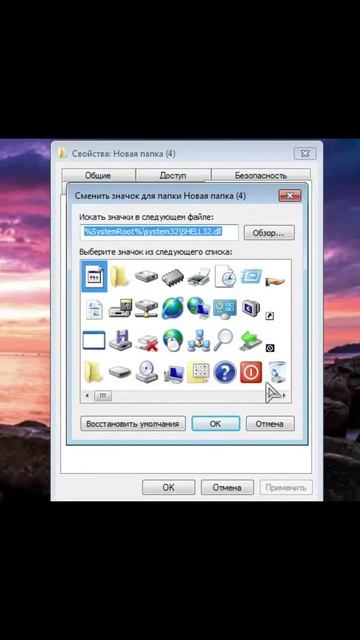Close the Свойства: Новая папка (4) window
360x640 pixels.
305,153
